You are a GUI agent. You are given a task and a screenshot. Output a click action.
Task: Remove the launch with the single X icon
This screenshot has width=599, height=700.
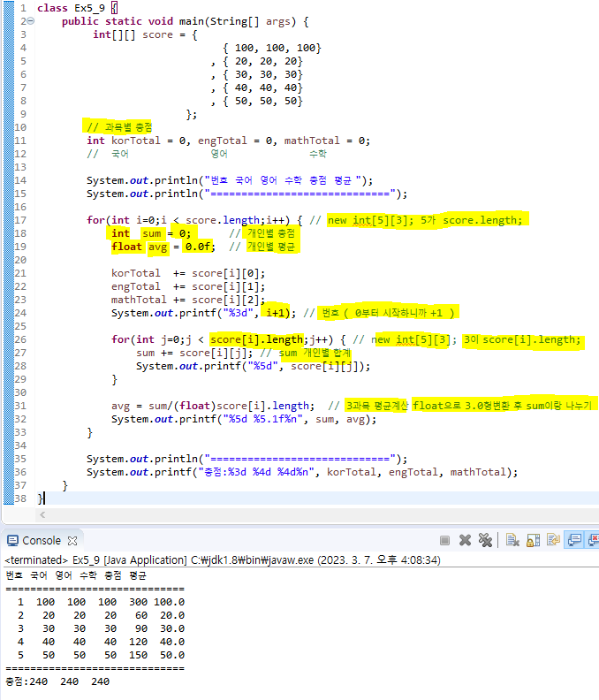coord(465,541)
